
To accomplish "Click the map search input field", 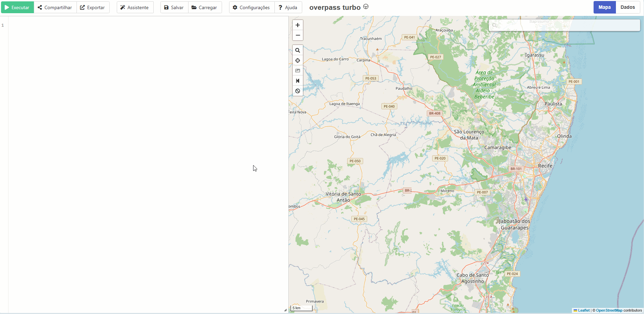I will [564, 25].
